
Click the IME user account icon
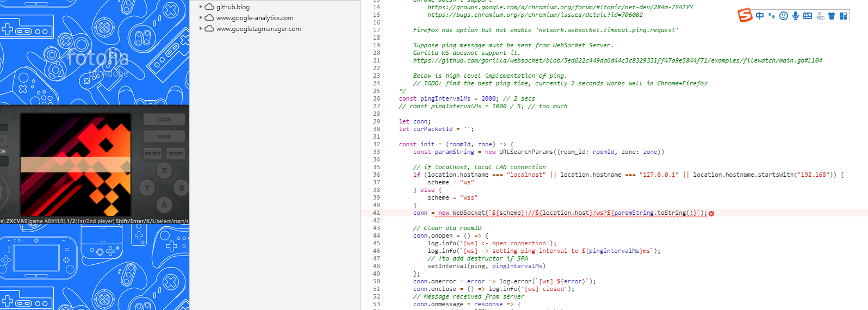pos(820,16)
